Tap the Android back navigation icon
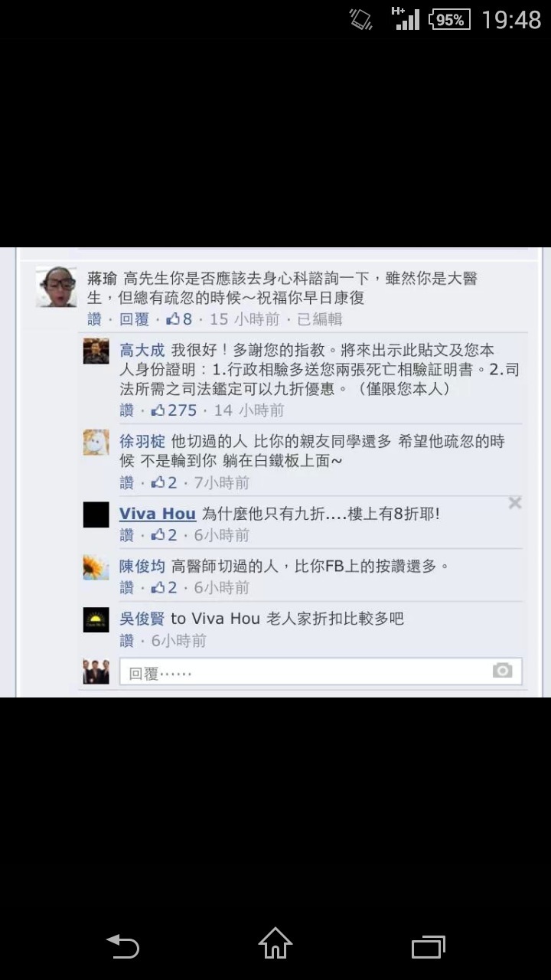 (122, 946)
